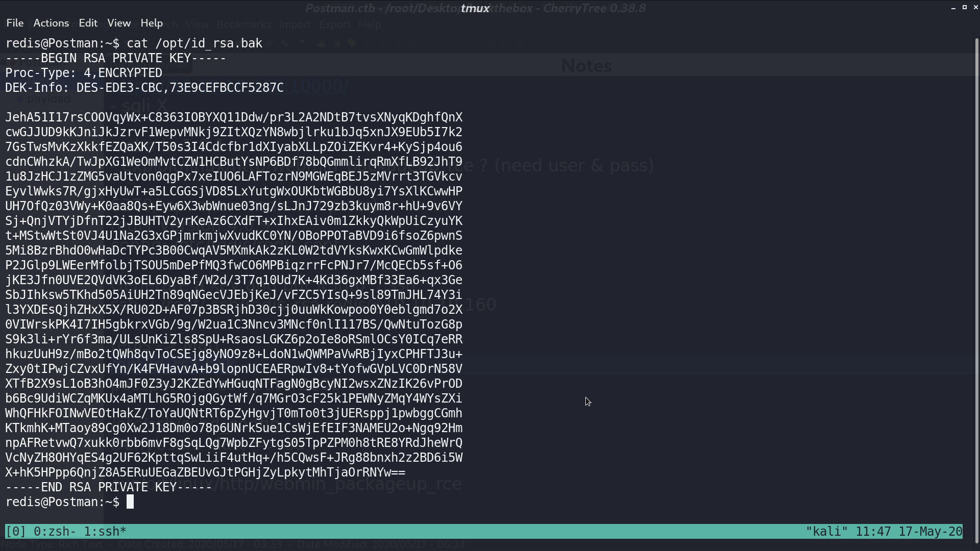The image size is (980, 551).
Task: Click the key line starting t+MStwWtSt0VJ4U1Na2G3
Action: (234, 236)
